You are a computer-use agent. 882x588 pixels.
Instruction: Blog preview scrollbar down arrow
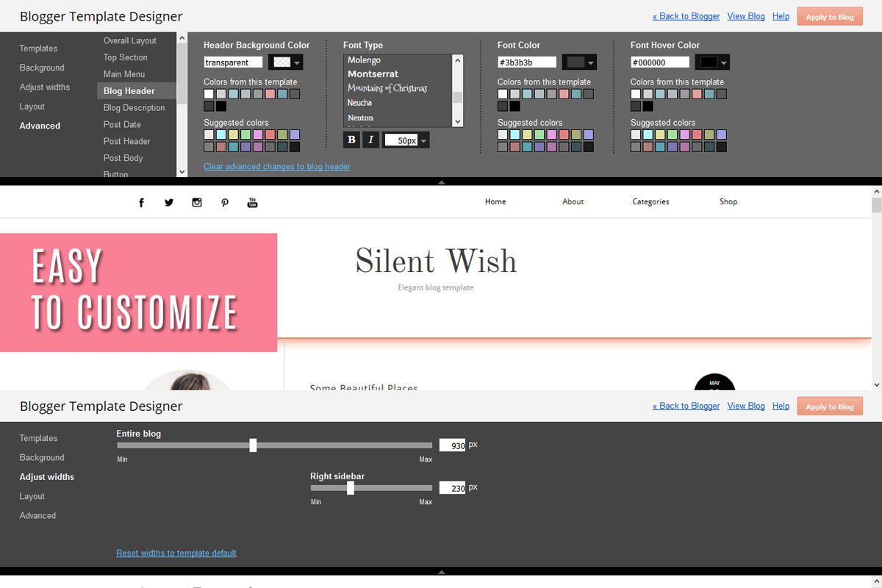click(x=876, y=385)
